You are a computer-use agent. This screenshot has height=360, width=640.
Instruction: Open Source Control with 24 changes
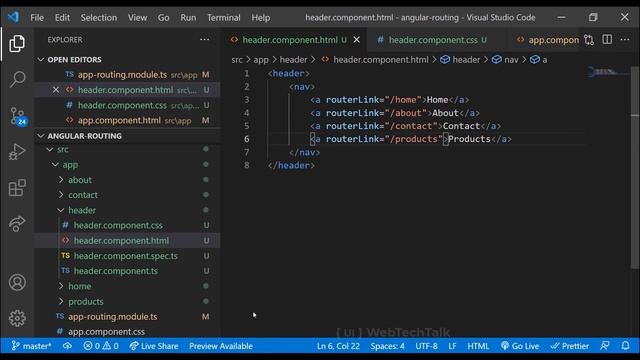pyautogui.click(x=18, y=116)
